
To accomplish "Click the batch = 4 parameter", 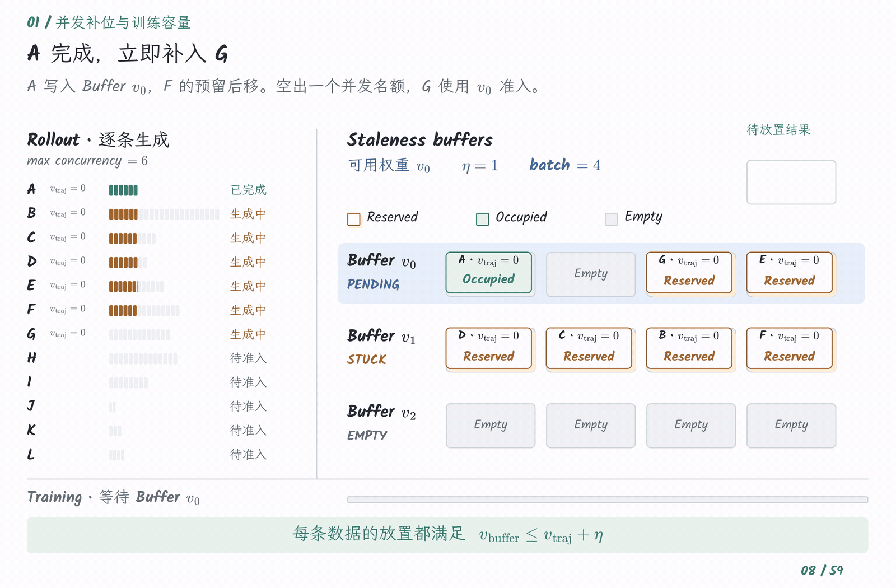I will (x=565, y=165).
